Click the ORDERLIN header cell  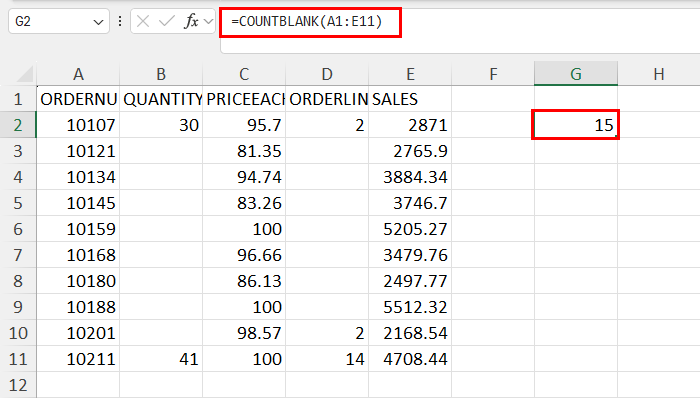pyautogui.click(x=327, y=99)
